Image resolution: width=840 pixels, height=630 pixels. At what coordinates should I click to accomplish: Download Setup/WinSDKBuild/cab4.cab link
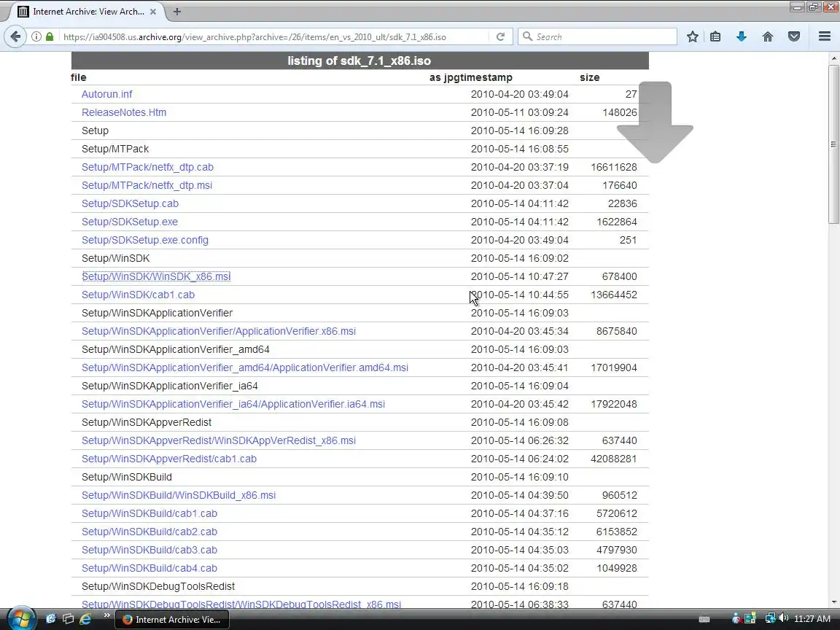pos(149,568)
